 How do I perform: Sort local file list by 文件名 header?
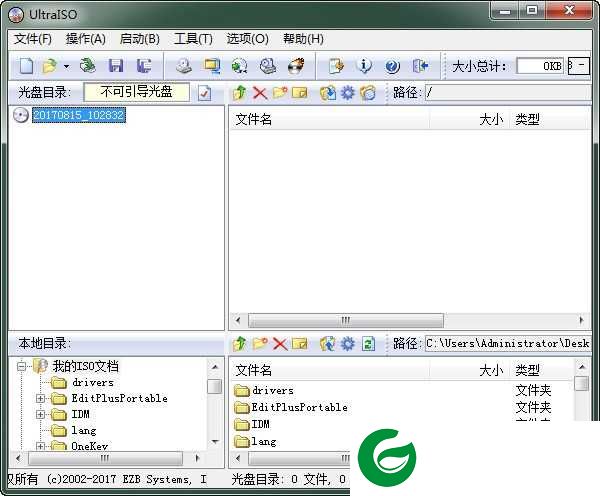click(329, 370)
